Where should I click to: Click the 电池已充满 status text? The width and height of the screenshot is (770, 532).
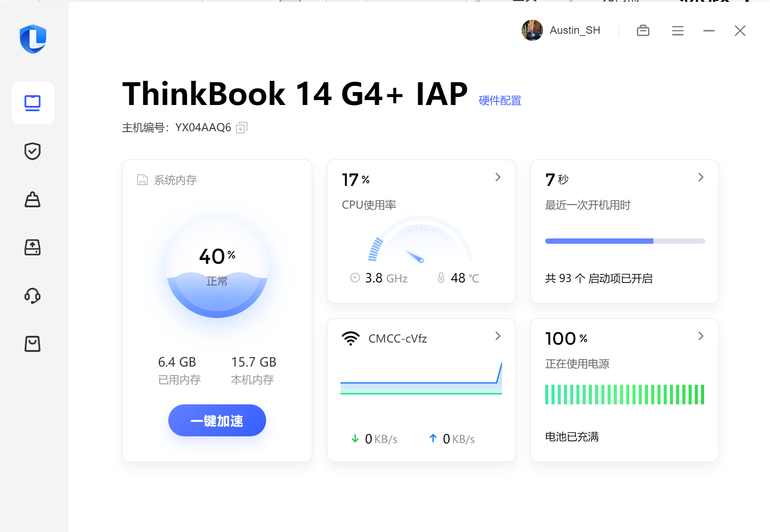(x=572, y=437)
